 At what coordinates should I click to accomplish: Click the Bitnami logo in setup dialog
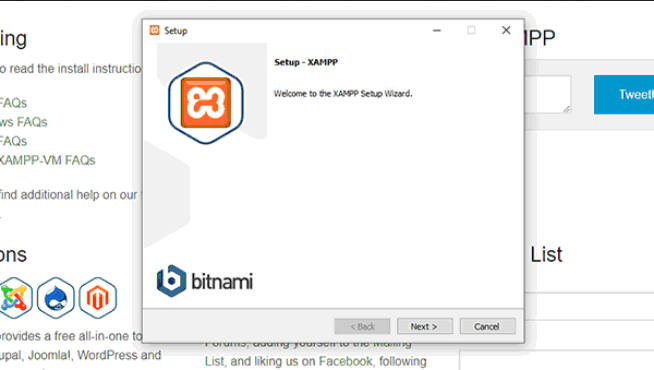205,281
